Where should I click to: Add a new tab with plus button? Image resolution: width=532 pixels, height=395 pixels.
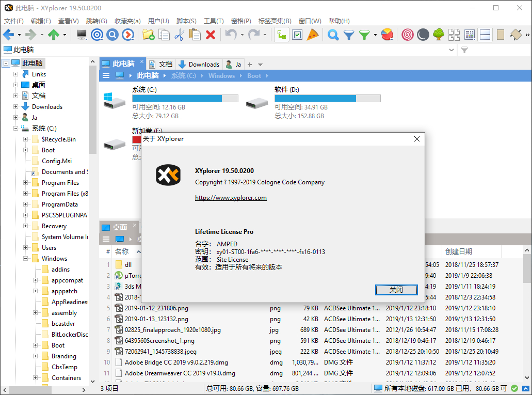click(x=250, y=65)
